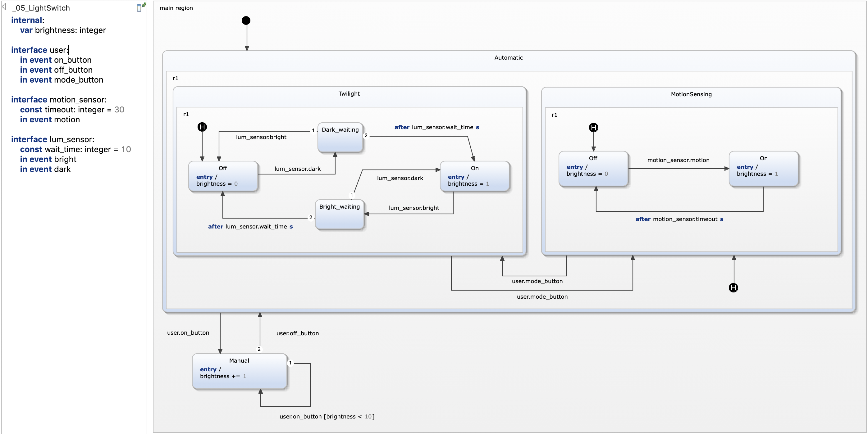Click the Twilight state title
Screen dimensions: 868x434
click(x=349, y=94)
